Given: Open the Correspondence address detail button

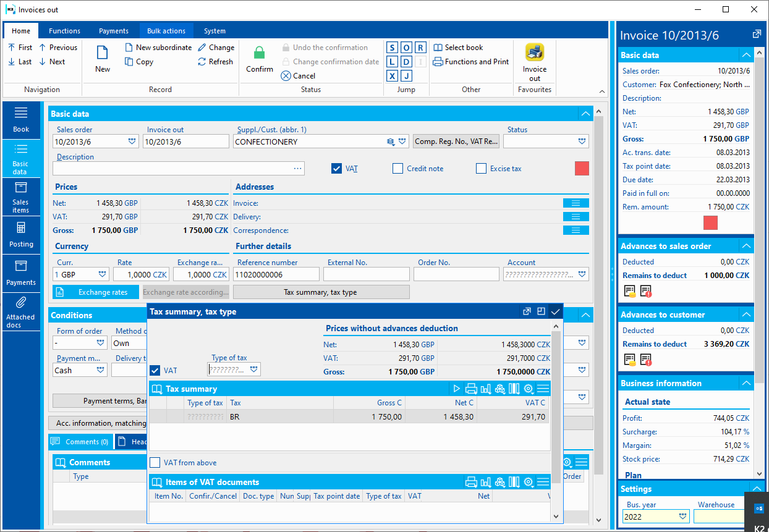Looking at the screenshot, I should point(576,230).
